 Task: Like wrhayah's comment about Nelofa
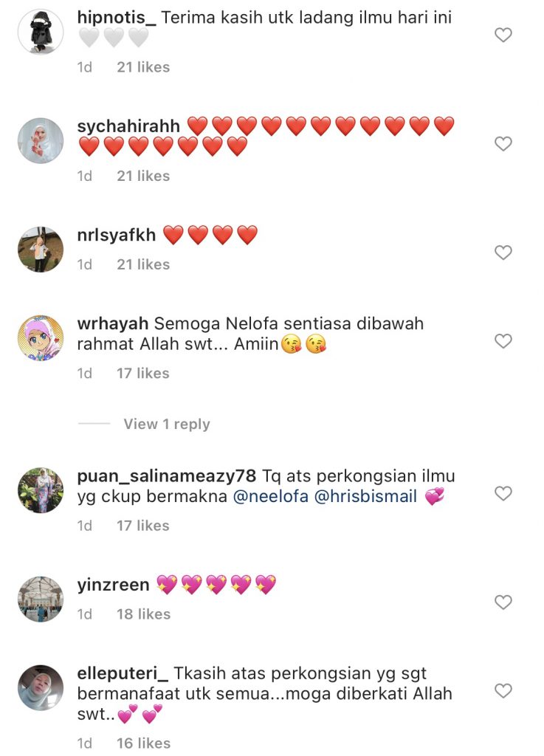coord(503,341)
